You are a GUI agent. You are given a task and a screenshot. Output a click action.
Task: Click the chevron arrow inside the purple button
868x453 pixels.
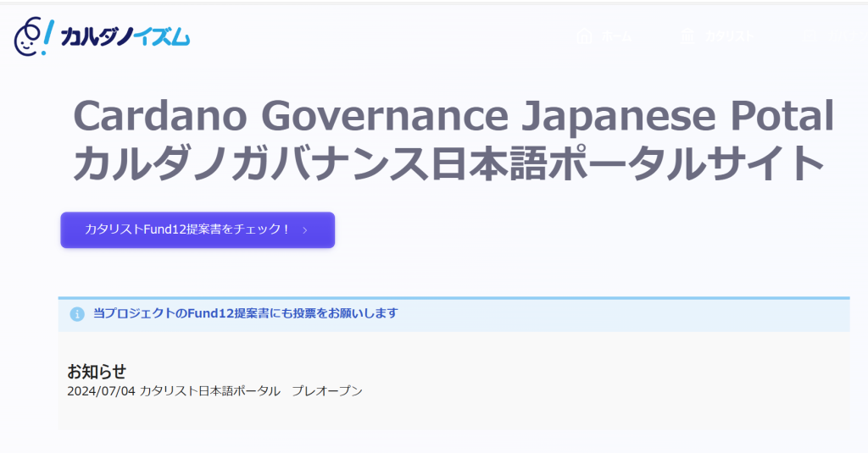[x=305, y=230]
